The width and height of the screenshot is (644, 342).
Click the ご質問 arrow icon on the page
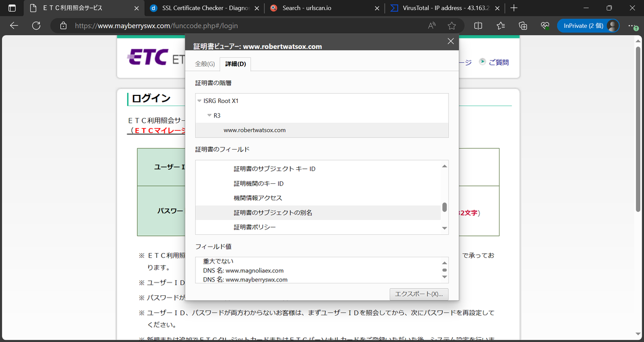point(482,62)
